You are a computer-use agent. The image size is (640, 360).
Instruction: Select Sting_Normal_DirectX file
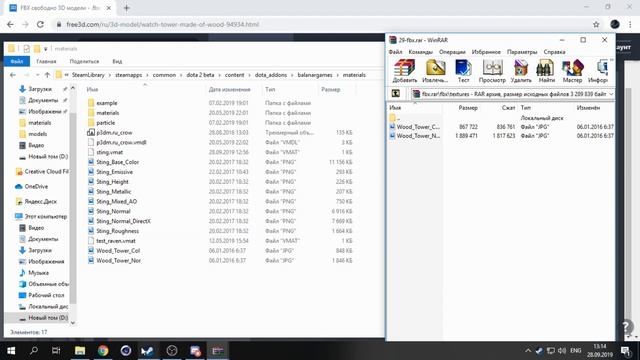(123, 221)
